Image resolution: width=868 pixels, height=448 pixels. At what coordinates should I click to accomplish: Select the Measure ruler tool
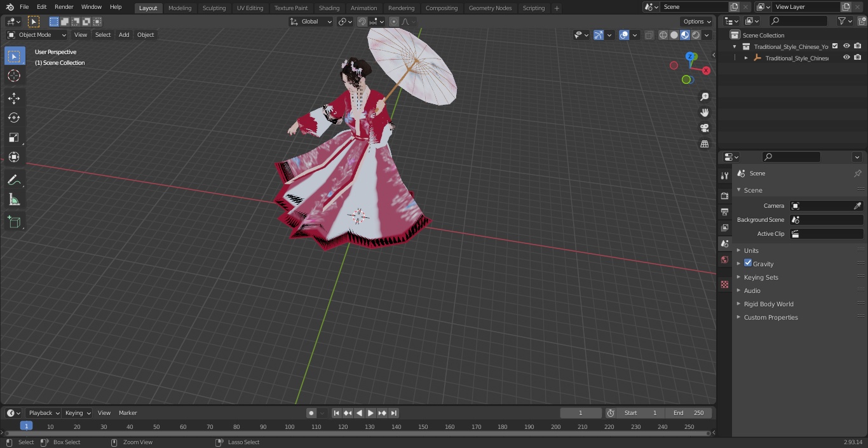[x=14, y=200]
